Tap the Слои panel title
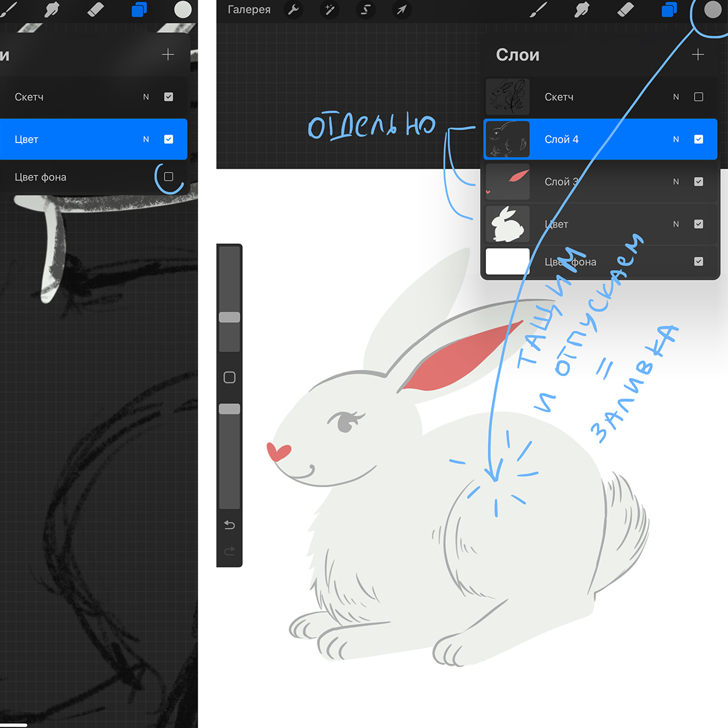 pos(517,55)
